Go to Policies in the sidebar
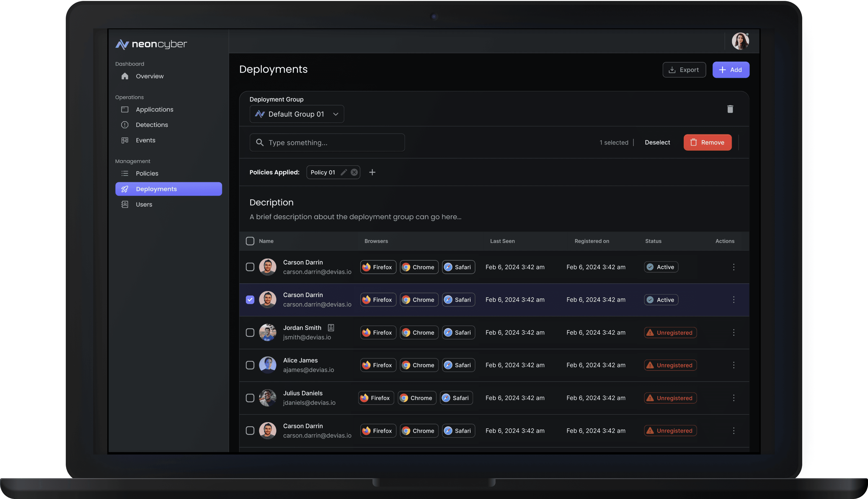 point(147,174)
